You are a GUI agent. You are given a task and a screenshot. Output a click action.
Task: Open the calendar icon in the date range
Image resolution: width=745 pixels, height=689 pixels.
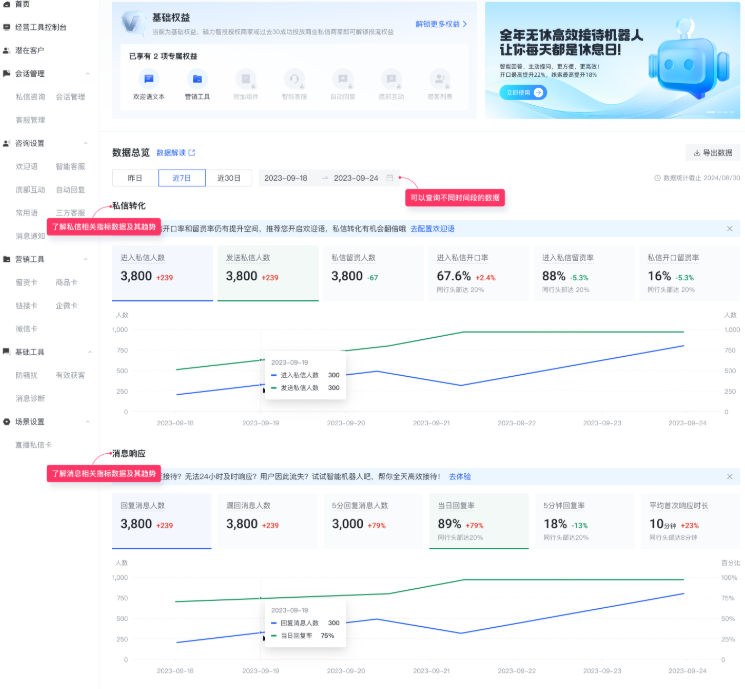(x=390, y=178)
